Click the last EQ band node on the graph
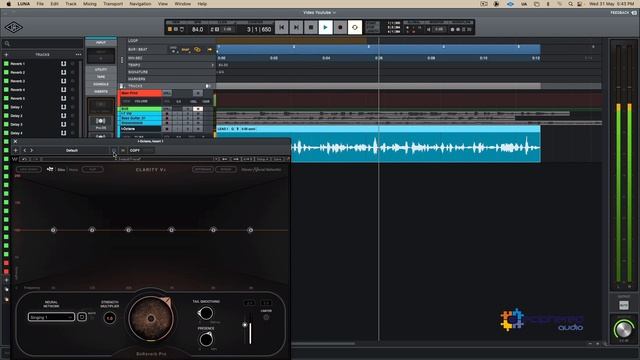 (250, 230)
